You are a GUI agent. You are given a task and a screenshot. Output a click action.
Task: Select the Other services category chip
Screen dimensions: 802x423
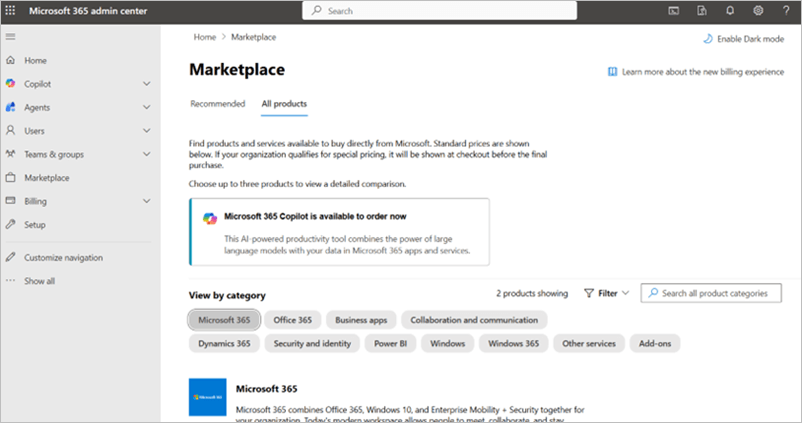[589, 343]
